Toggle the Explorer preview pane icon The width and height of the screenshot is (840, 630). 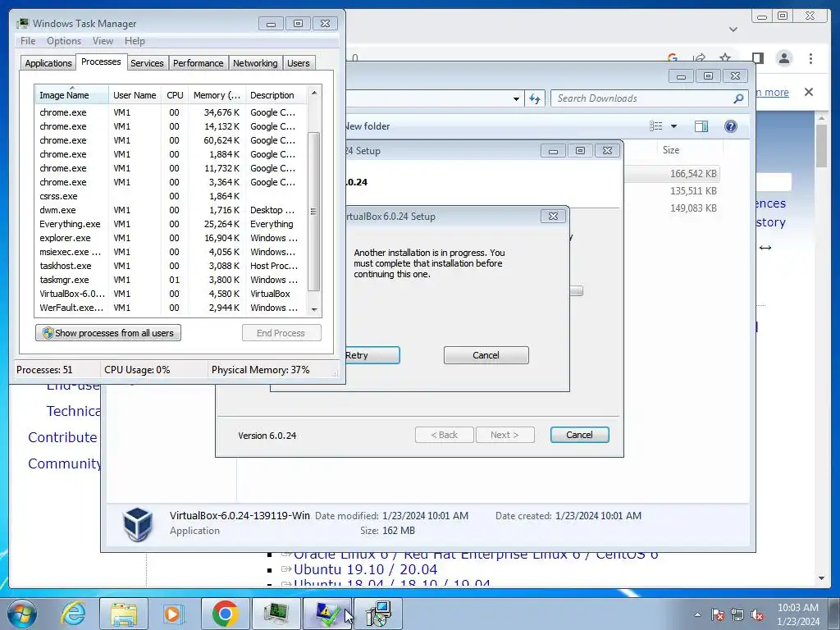(701, 126)
